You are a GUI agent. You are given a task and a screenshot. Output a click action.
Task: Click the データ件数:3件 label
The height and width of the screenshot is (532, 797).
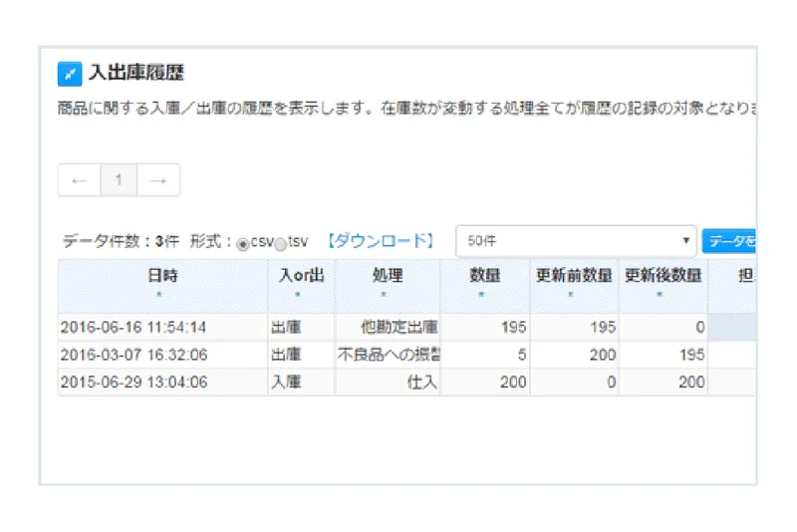coord(121,241)
